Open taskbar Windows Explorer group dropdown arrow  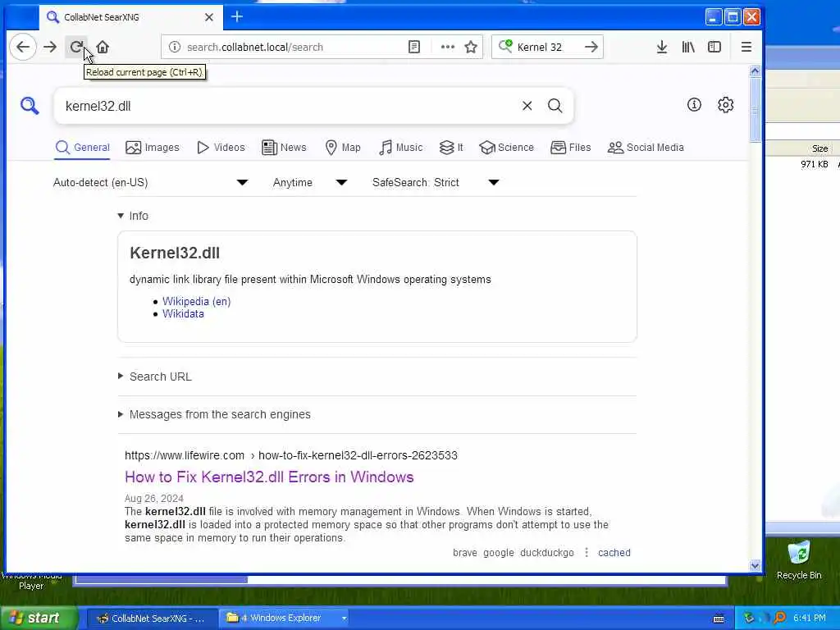[344, 619]
